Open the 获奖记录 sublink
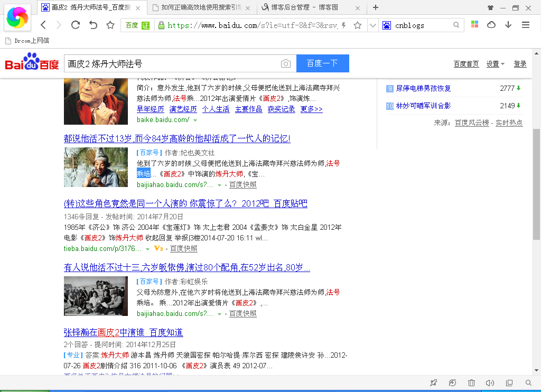This screenshot has height=392, width=541. coord(281,109)
